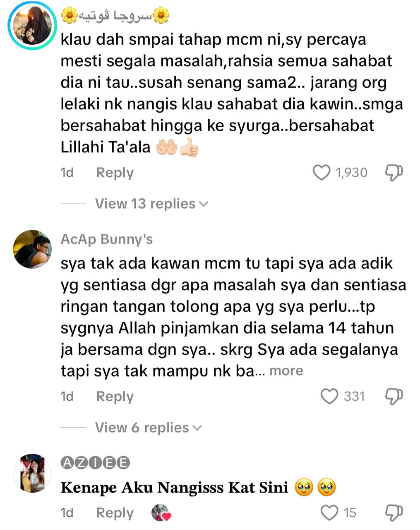Like AcAp Bunny's comment with 331 likes
Screen dimensions: 420x530
[x=329, y=396]
